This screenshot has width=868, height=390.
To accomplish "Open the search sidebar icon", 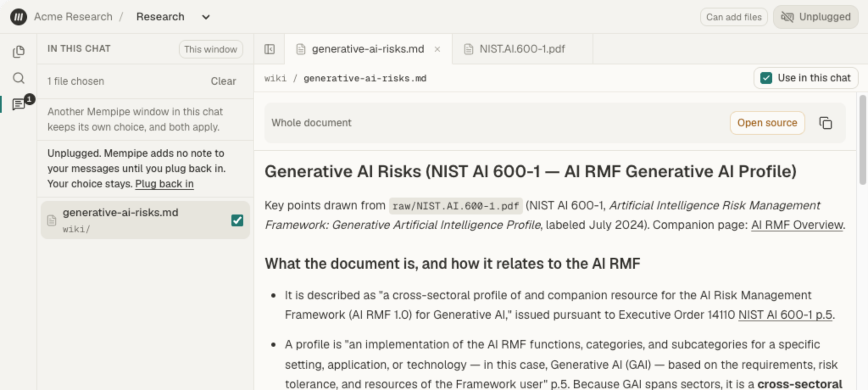I will (x=19, y=78).
